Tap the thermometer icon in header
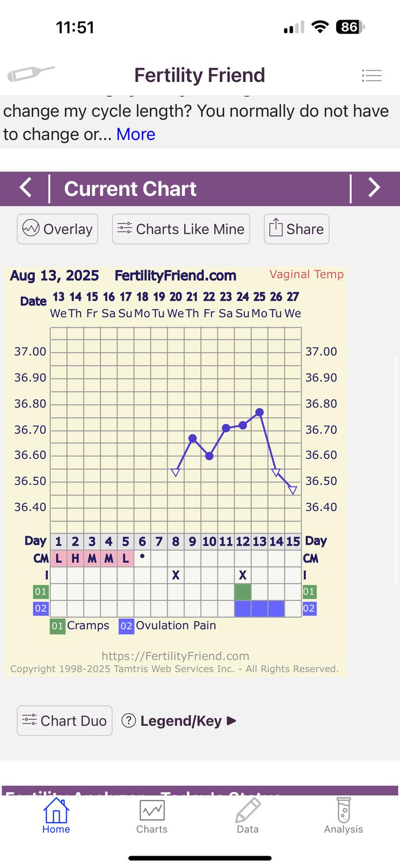400x868 pixels. (x=30, y=74)
